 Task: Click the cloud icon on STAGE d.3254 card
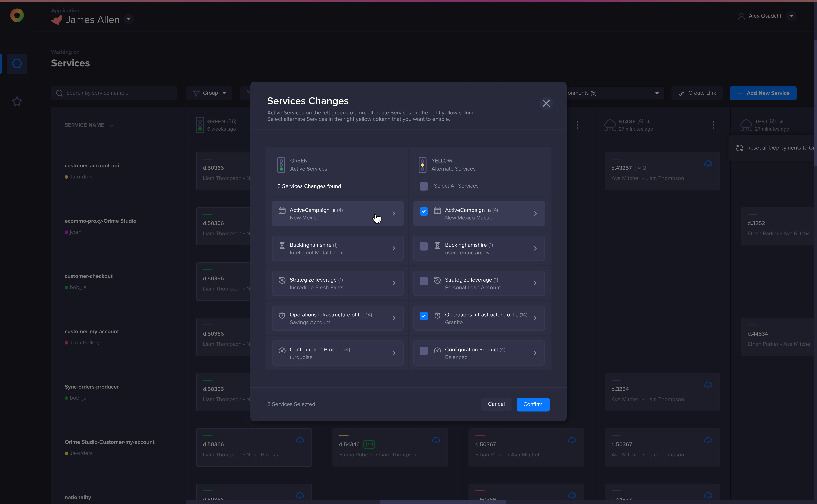point(708,385)
